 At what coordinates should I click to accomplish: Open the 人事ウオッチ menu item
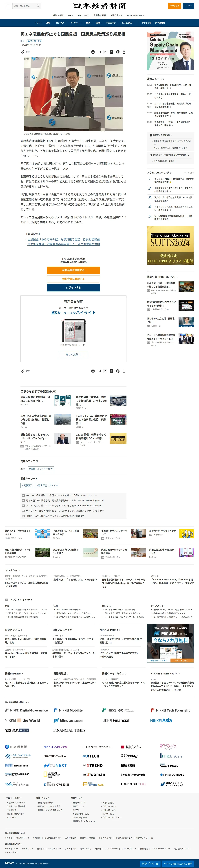(116, 15)
